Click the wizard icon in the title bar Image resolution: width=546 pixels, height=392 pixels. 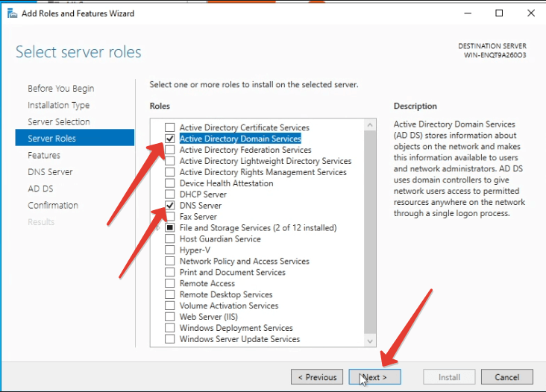pyautogui.click(x=12, y=13)
